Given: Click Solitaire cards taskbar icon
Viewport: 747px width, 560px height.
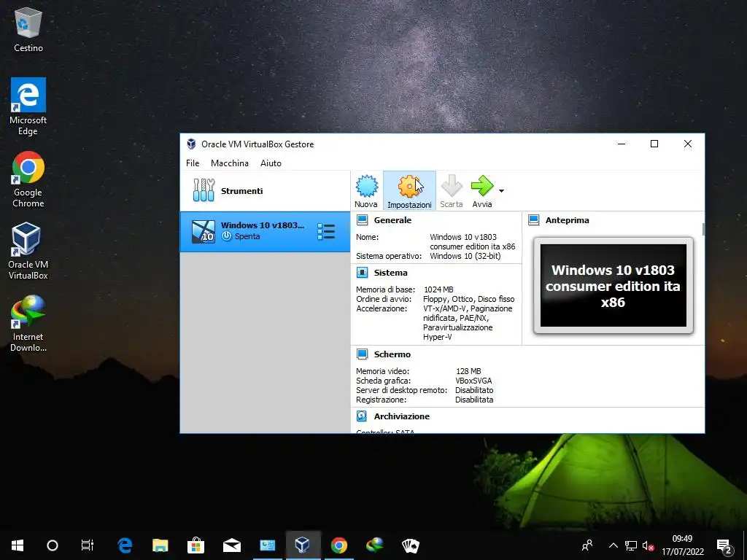Looking at the screenshot, I should tap(410, 545).
